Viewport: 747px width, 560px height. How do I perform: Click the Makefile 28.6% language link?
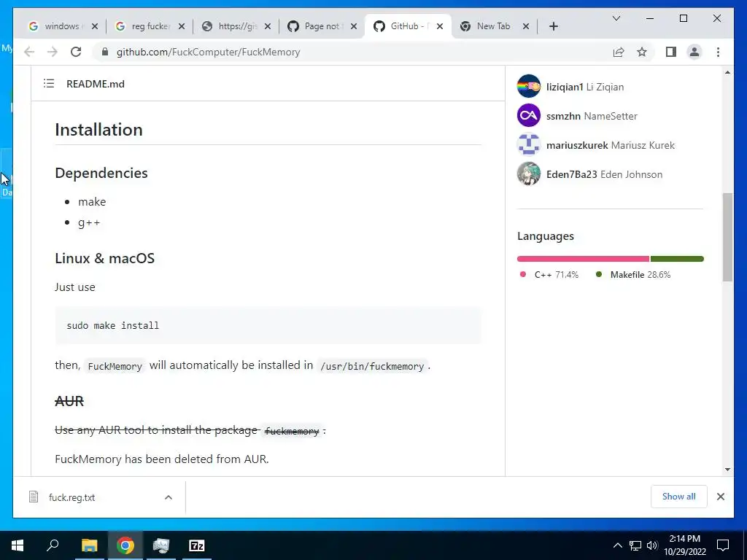point(634,275)
